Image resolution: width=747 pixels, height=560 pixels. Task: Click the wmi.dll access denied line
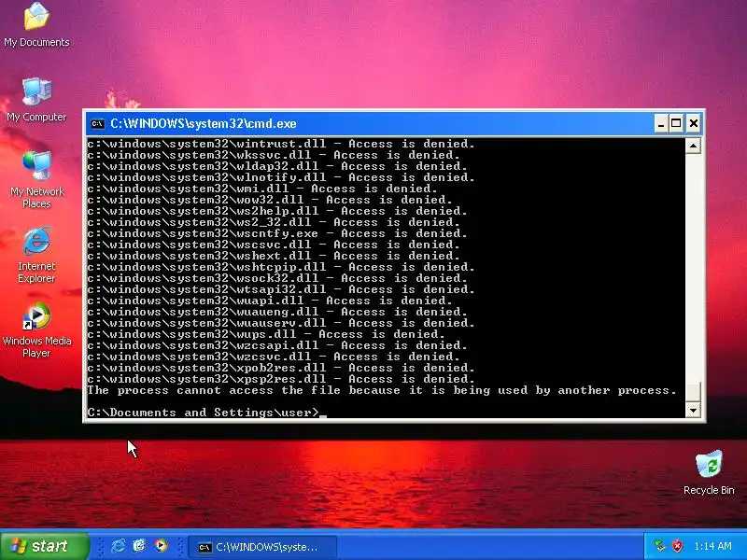[x=262, y=189]
